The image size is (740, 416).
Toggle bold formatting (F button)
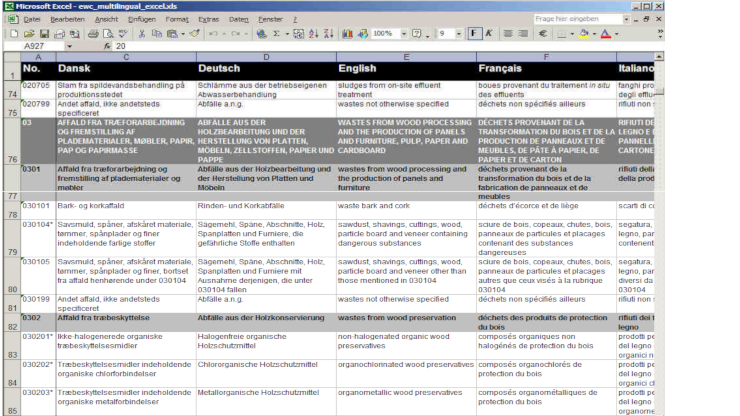(x=473, y=33)
